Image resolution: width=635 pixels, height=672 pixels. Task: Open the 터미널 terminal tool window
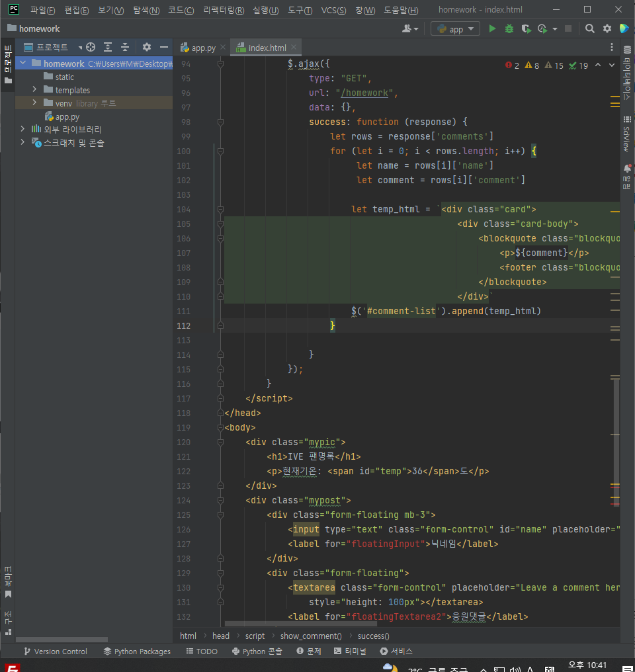click(350, 651)
